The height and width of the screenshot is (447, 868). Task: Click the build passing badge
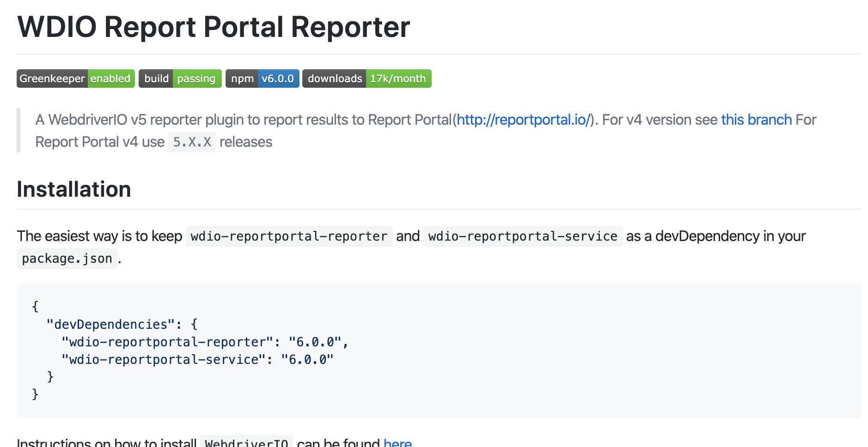tap(180, 79)
